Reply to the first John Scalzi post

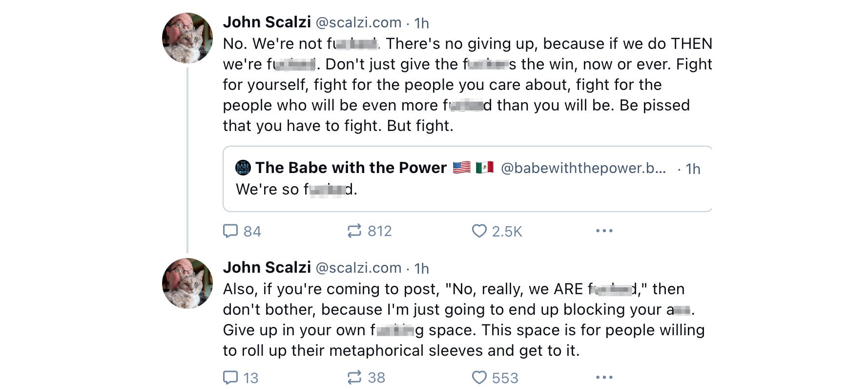(230, 231)
